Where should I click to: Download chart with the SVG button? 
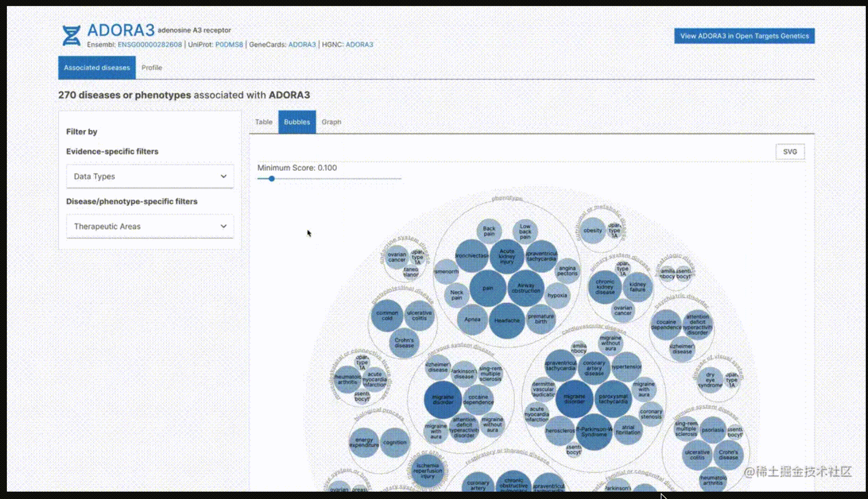790,152
